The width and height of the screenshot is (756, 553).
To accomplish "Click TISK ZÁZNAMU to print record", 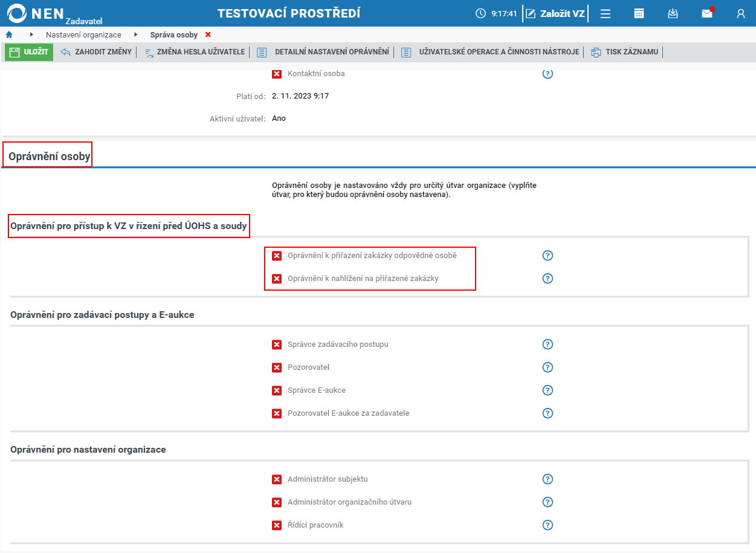I will 625,52.
